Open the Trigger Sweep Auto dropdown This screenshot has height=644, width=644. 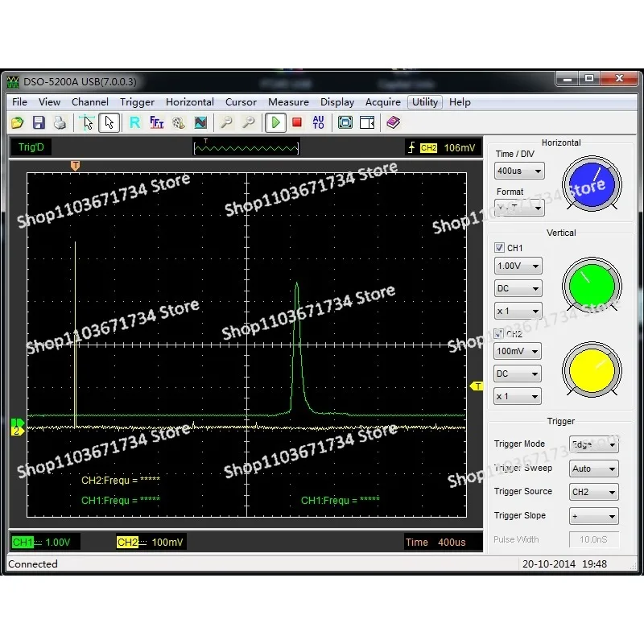point(593,469)
